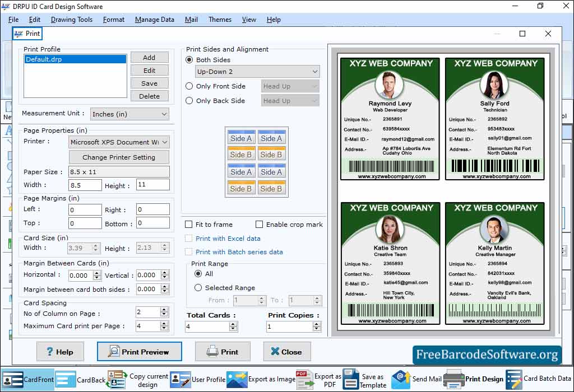The width and height of the screenshot is (574, 392).
Task: Adjust Maximum Card print per Page stepper
Action: coord(164,326)
